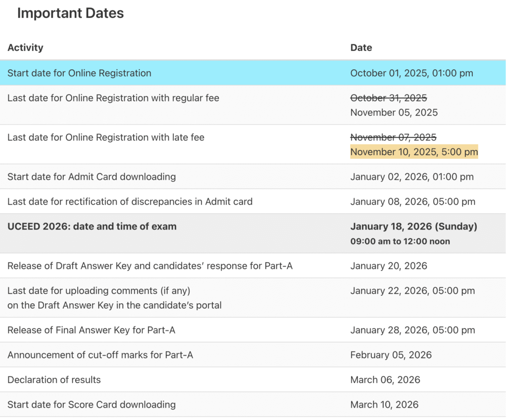Click Start date for Admit Card downloading

tap(92, 177)
